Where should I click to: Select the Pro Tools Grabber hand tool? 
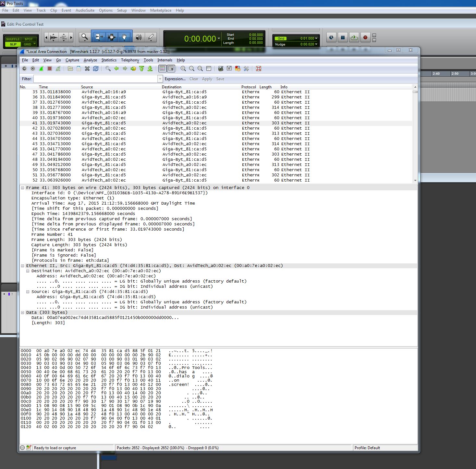(124, 37)
